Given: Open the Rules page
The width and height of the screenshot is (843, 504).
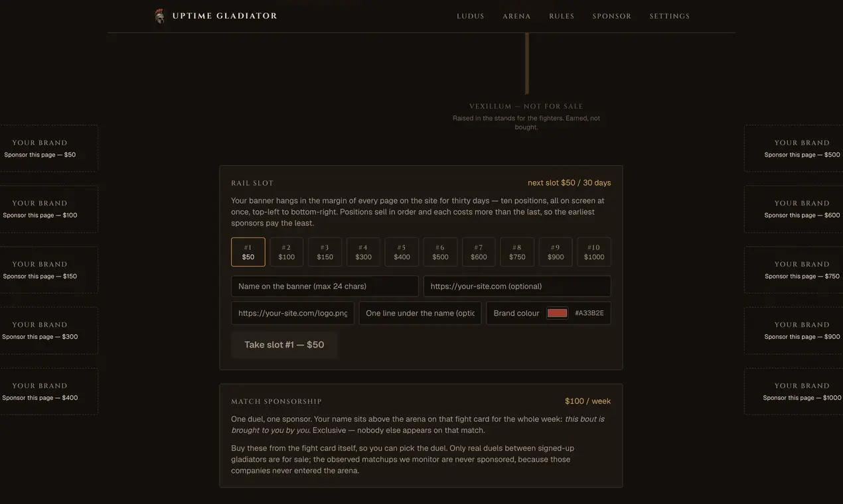Looking at the screenshot, I should (x=562, y=16).
